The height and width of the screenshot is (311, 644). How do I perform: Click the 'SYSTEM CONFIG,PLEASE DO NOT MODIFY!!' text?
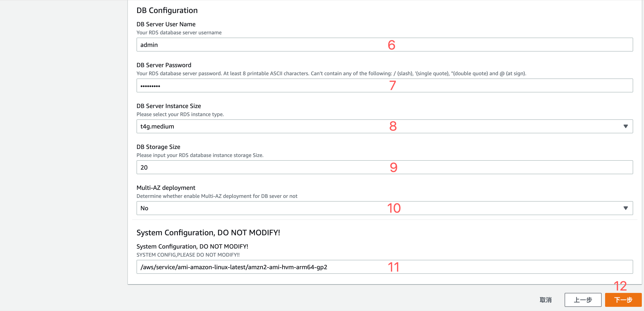pyautogui.click(x=188, y=255)
